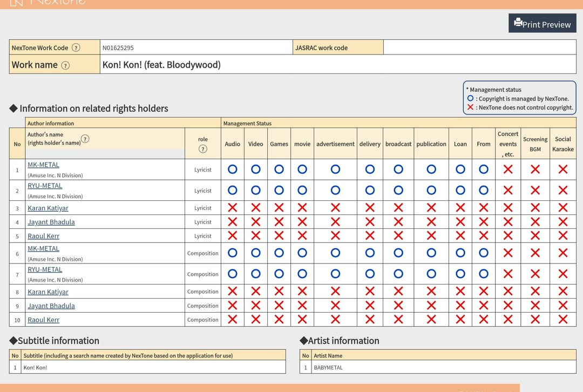Open the help icon beside Author's name

(x=85, y=139)
